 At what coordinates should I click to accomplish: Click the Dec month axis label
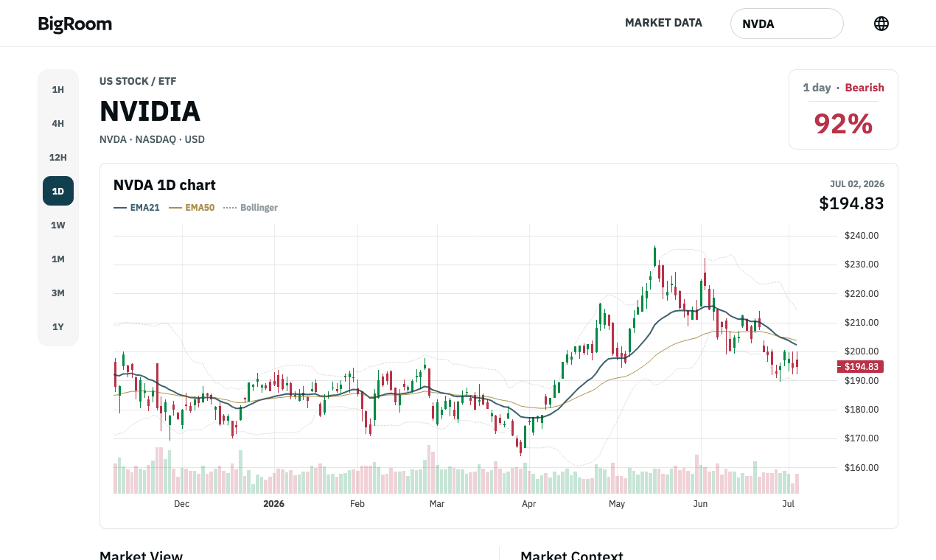181,504
